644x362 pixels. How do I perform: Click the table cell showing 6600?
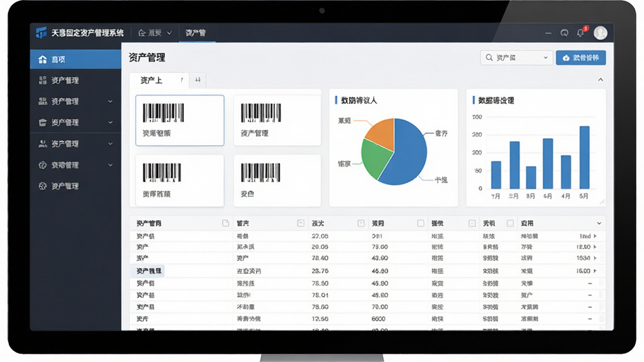click(x=379, y=319)
